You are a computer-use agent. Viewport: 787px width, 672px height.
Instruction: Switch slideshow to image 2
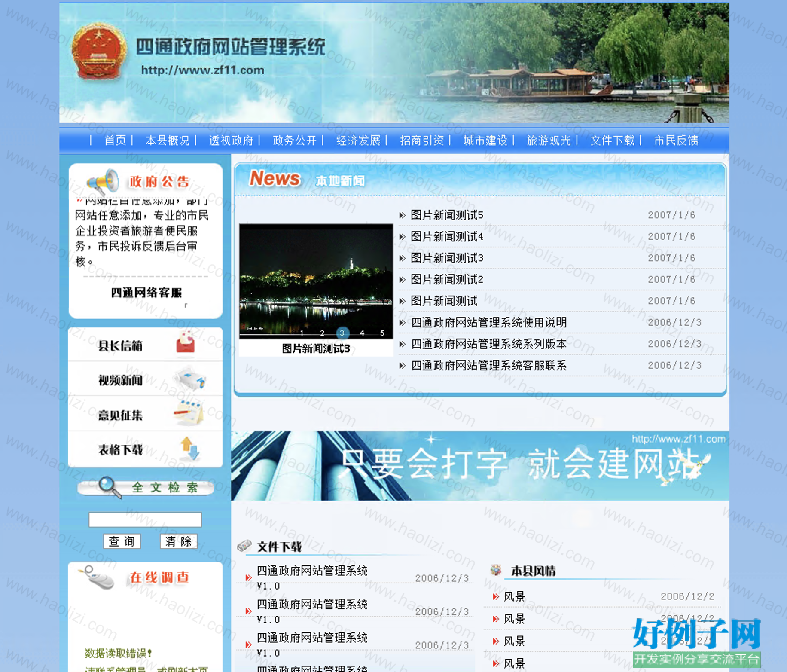322,333
